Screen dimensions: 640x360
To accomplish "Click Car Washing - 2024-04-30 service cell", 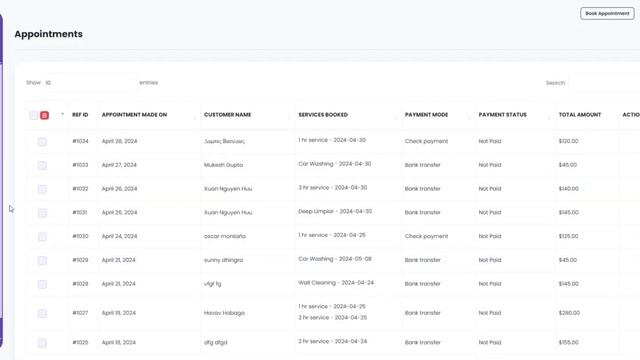I will point(335,164).
